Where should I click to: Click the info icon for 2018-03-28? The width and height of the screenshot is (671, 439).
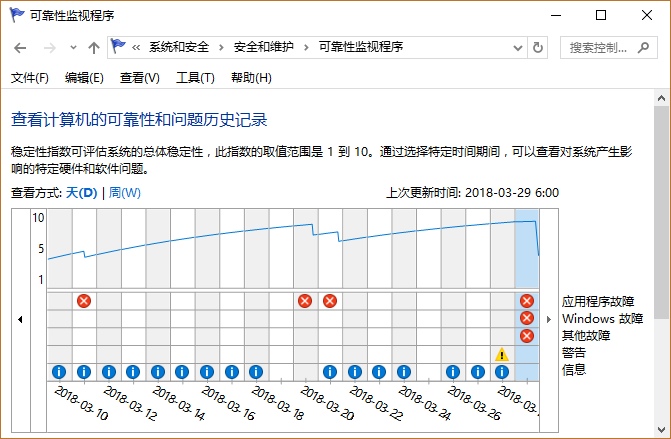[x=502, y=372]
